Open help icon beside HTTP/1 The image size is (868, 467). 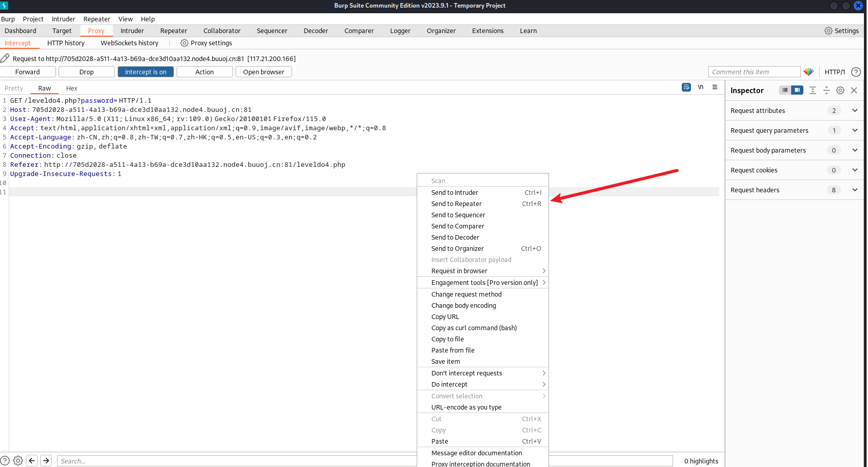pyautogui.click(x=856, y=72)
